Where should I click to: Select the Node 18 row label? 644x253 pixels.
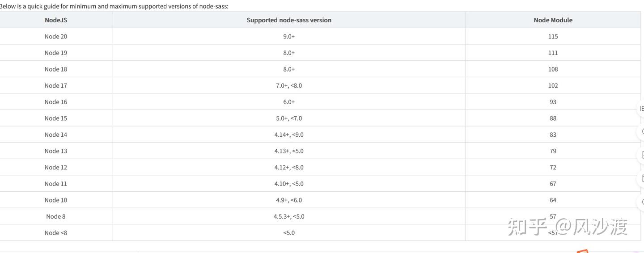(56, 69)
